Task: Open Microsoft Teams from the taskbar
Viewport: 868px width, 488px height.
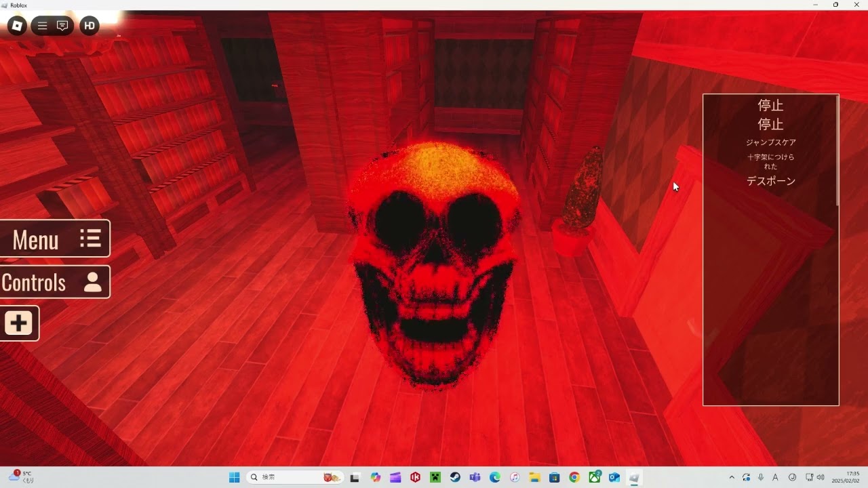Action: (475, 477)
